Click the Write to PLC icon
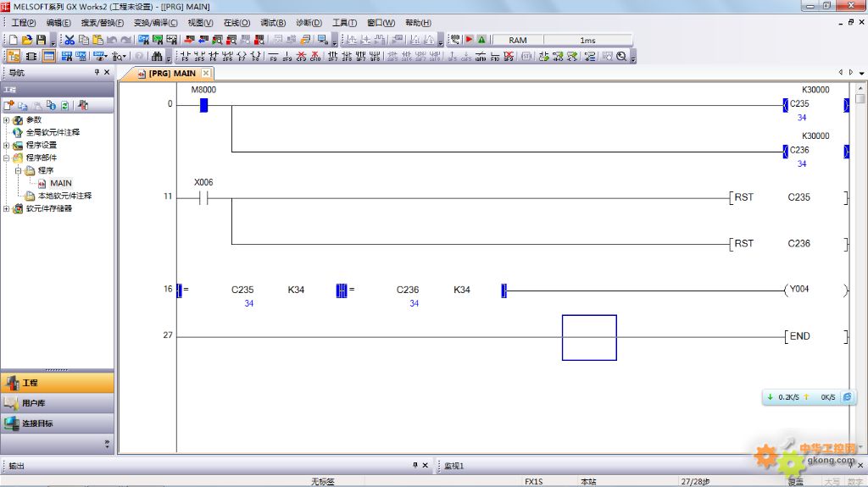 point(189,40)
